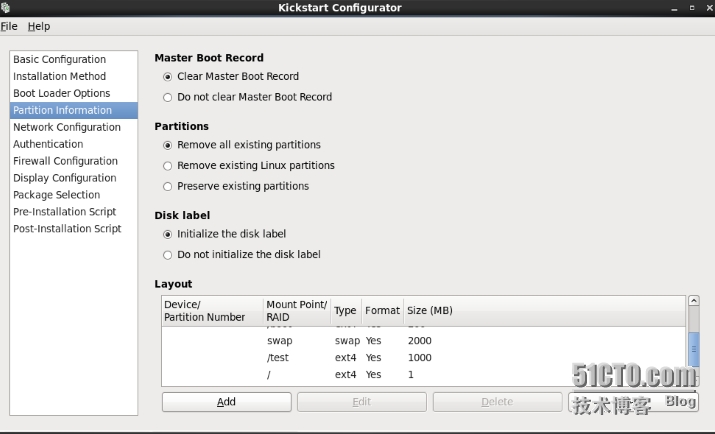Screen dimensions: 715x434
Task: Select the swap partition row
Action: 424,341
